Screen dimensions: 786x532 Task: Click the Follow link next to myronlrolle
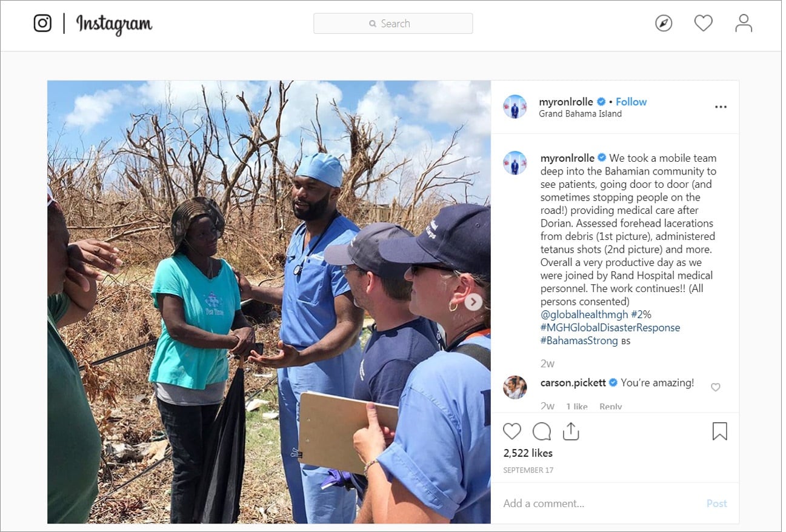pos(631,102)
